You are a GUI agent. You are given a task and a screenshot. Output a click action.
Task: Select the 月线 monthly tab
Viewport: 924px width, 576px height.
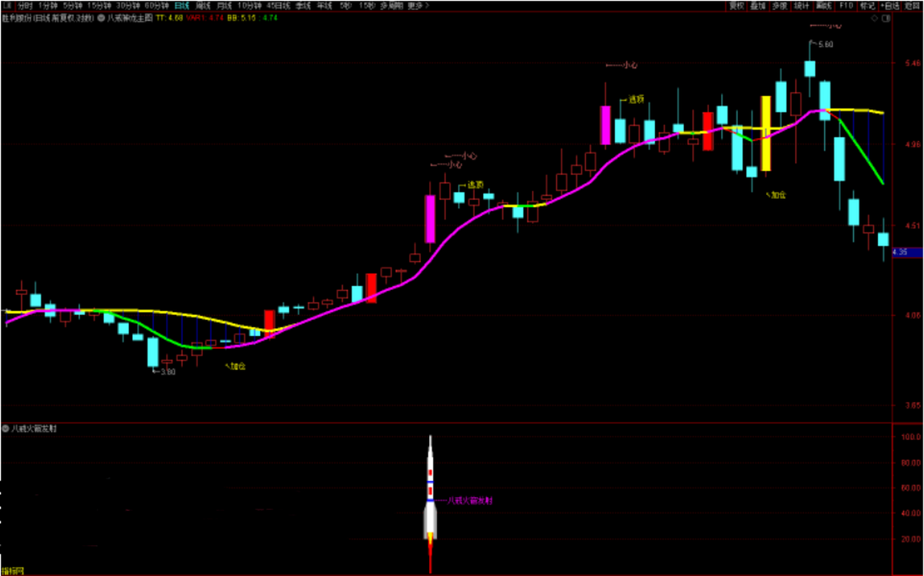224,6
